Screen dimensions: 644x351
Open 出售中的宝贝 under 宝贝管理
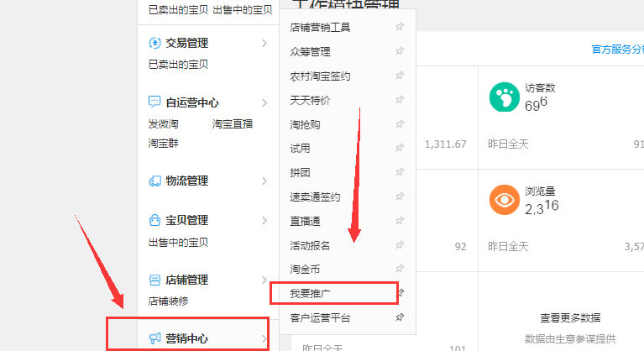(178, 243)
